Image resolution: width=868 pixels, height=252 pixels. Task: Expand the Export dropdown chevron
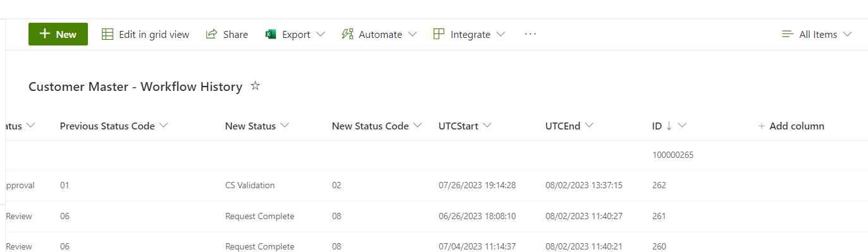pos(320,34)
